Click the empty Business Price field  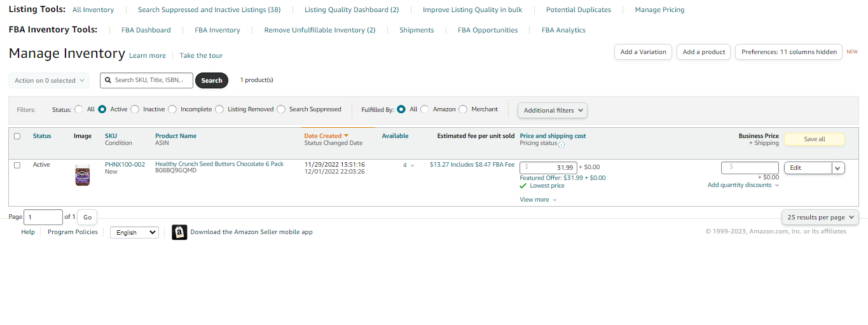[750, 167]
